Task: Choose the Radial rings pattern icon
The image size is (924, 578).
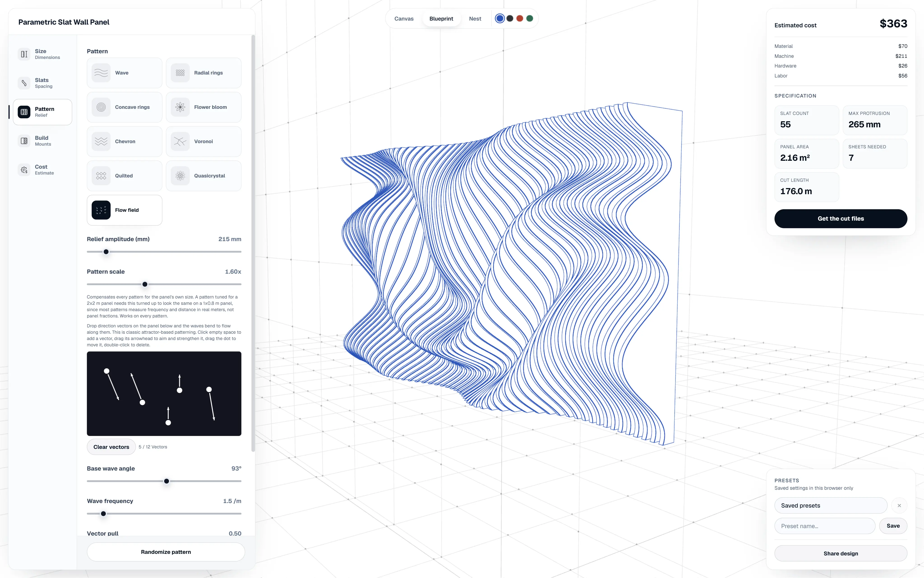Action: coord(180,73)
